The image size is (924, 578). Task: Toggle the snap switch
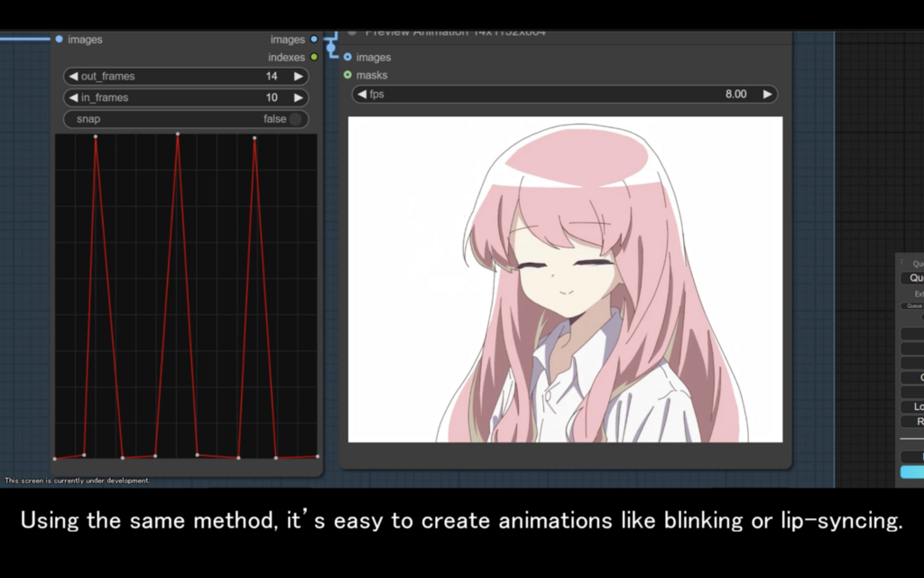point(295,119)
